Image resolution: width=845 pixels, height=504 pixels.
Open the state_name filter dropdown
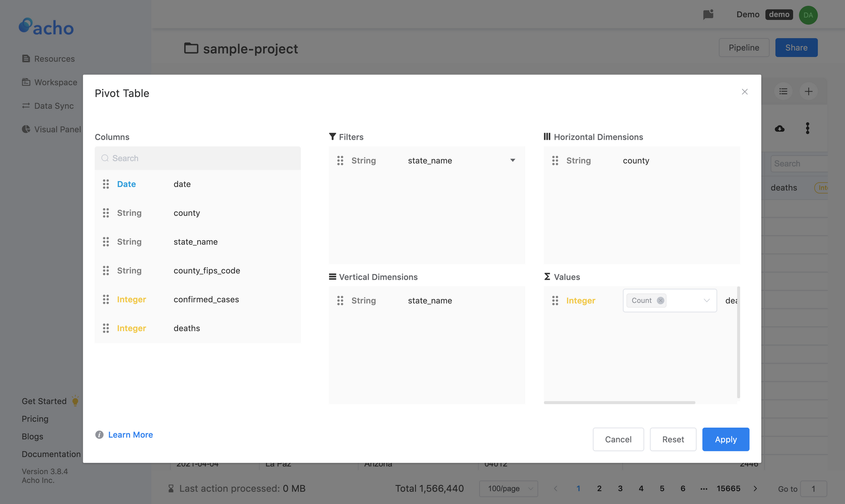(x=512, y=160)
